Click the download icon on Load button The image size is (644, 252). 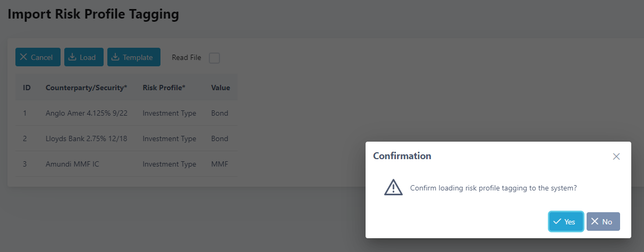tap(72, 57)
